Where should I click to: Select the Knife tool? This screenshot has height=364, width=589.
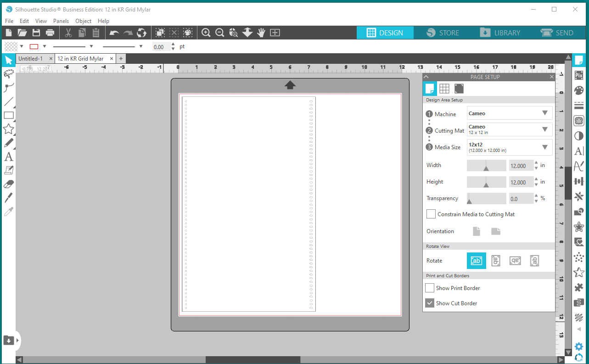[x=9, y=197]
